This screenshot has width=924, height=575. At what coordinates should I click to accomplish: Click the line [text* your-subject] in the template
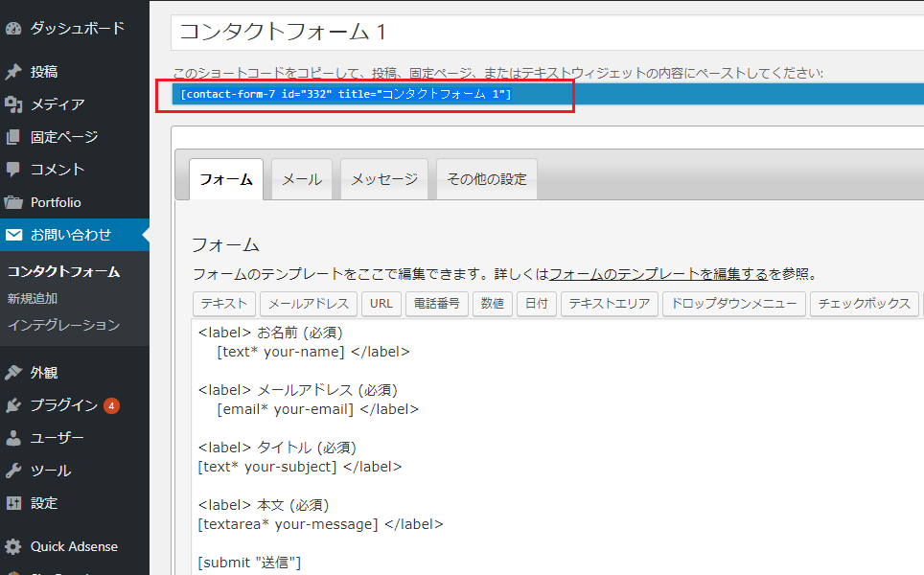click(x=300, y=467)
